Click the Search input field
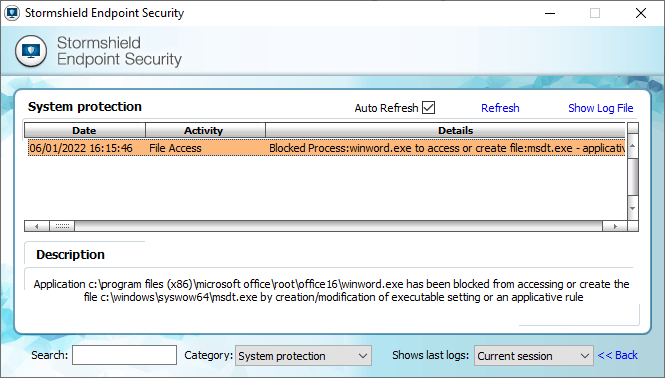Image resolution: width=665 pixels, height=378 pixels. click(124, 355)
